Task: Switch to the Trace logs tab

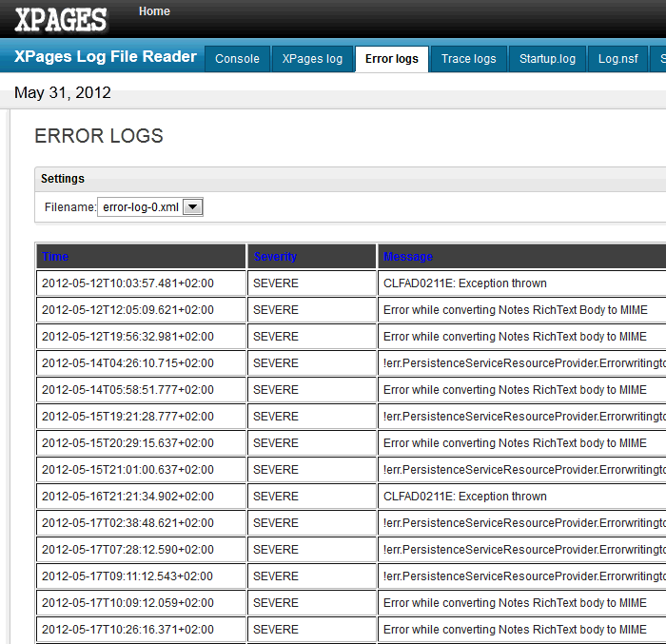Action: (468, 59)
